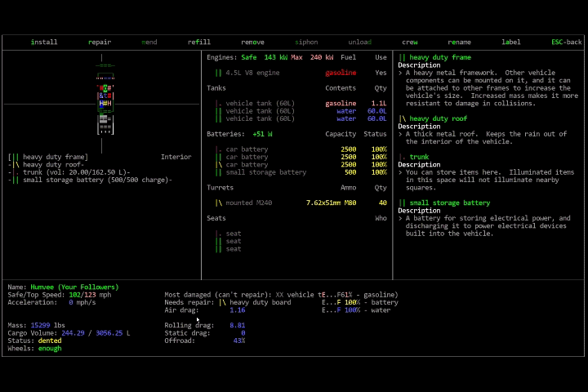Select the mounted M240 turret row
The height and width of the screenshot is (392, 588).
point(301,203)
